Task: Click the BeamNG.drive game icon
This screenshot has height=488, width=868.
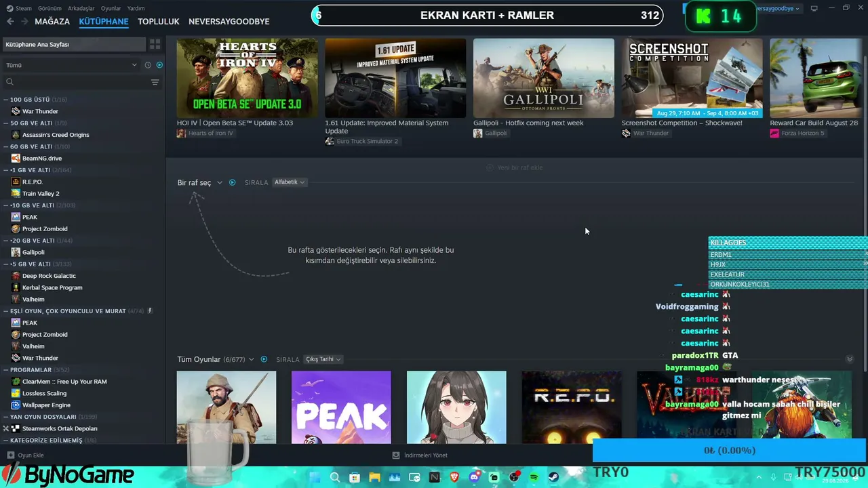Action: pos(16,159)
